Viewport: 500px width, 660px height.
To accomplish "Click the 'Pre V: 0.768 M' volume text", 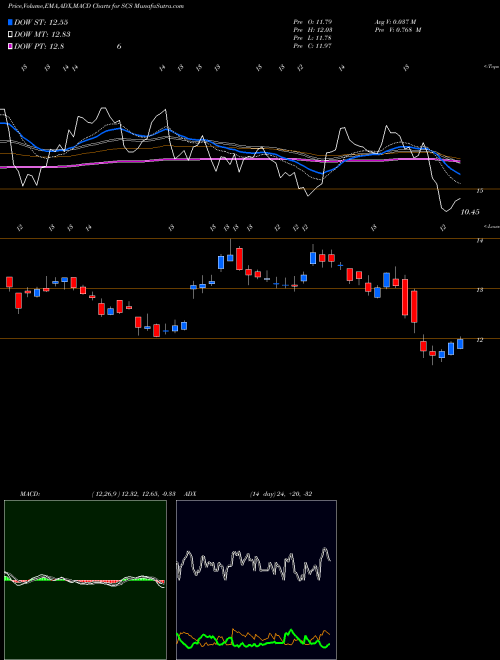I will click(398, 29).
